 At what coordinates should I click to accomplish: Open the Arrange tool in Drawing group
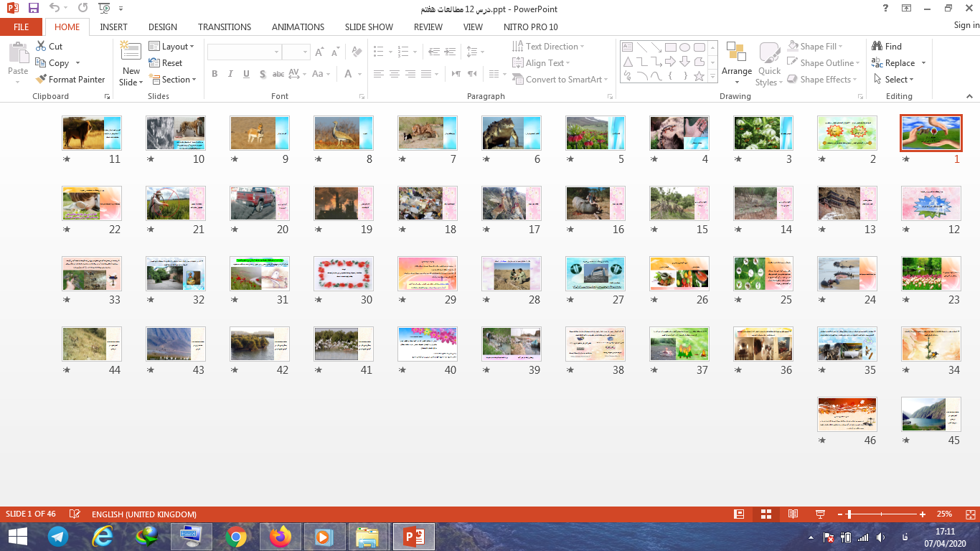click(x=736, y=57)
